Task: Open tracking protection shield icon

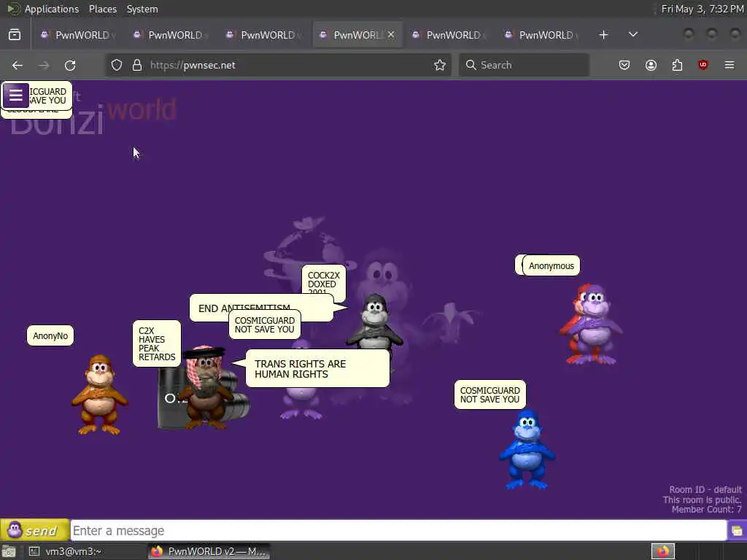Action: pyautogui.click(x=117, y=65)
